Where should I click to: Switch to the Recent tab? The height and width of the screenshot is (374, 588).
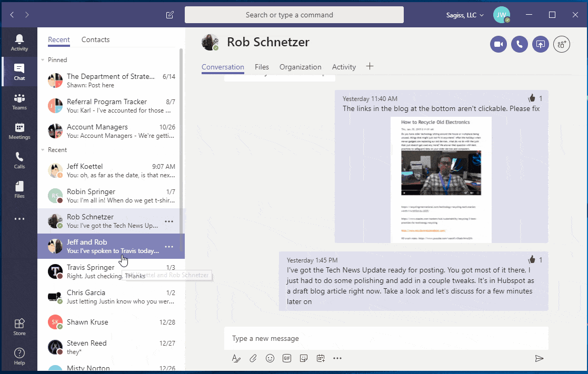pos(59,40)
